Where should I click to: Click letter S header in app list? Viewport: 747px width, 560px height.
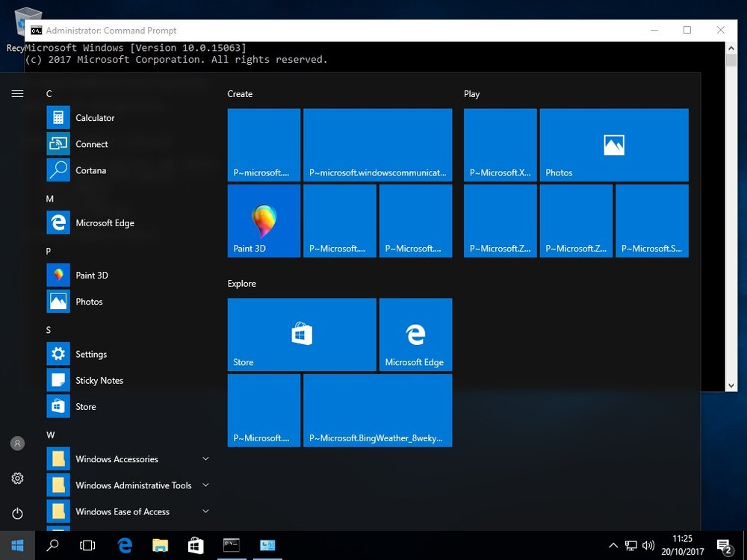(48, 329)
